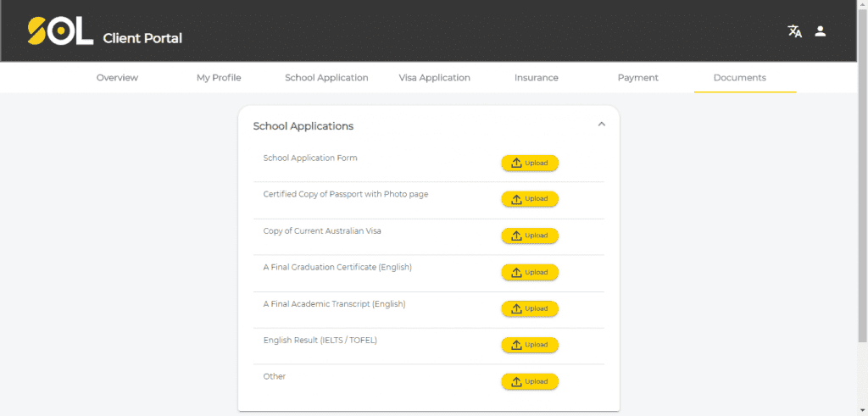Image resolution: width=868 pixels, height=416 pixels.
Task: Select the Documents tab
Action: point(740,78)
